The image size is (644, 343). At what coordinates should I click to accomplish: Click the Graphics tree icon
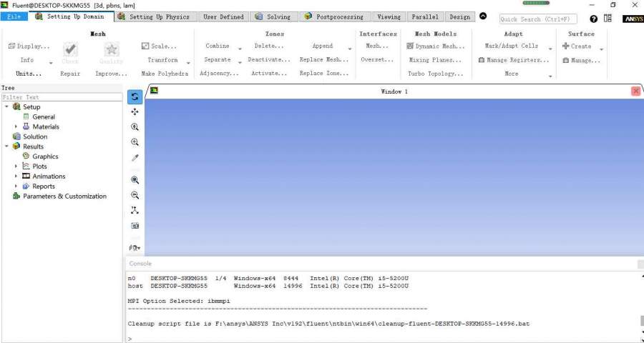(26, 156)
